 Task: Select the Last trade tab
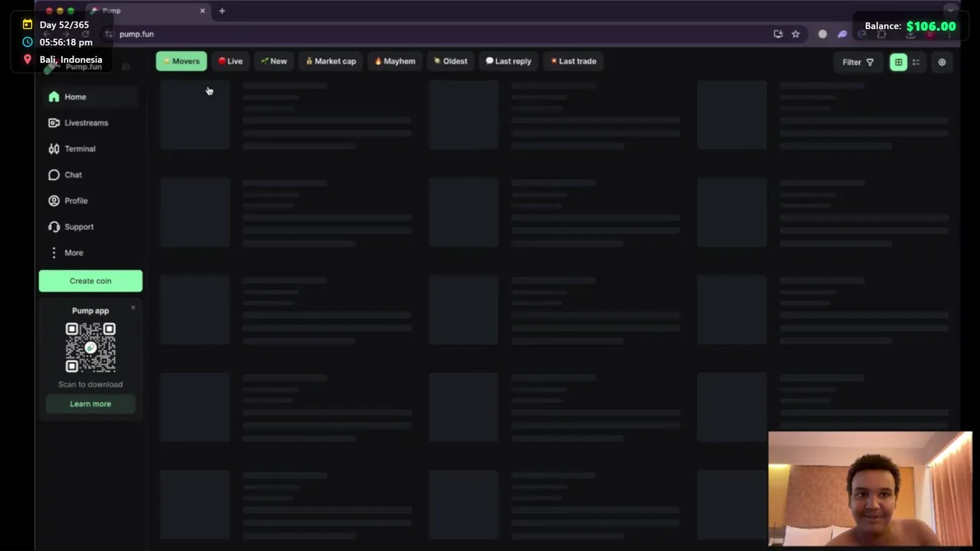coord(573,61)
